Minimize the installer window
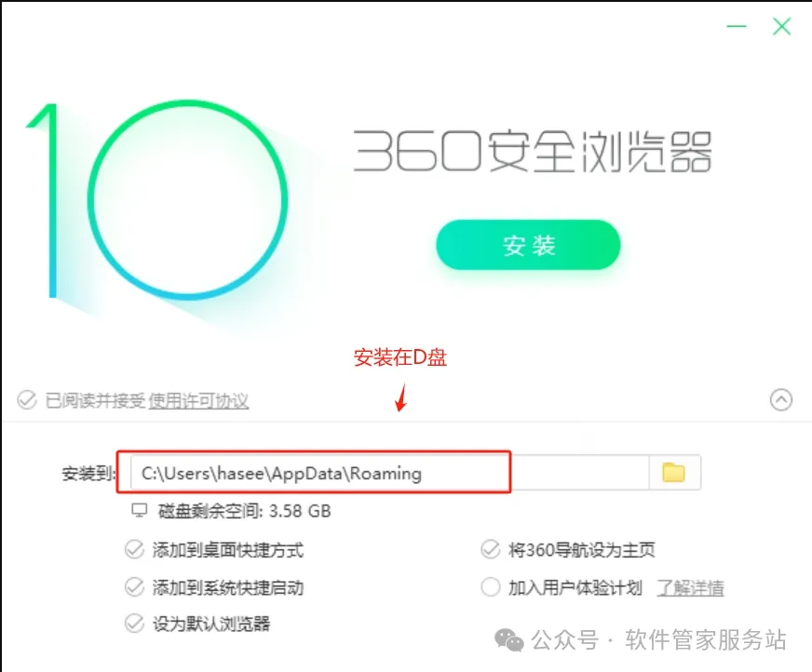Screen dimensions: 812x672 coord(736,26)
